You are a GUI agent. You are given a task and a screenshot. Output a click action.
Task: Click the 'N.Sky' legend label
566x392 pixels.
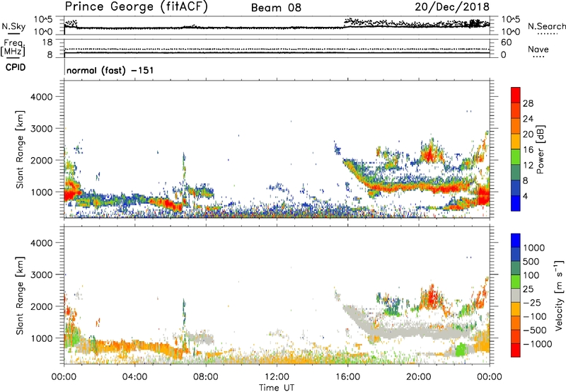coord(13,26)
